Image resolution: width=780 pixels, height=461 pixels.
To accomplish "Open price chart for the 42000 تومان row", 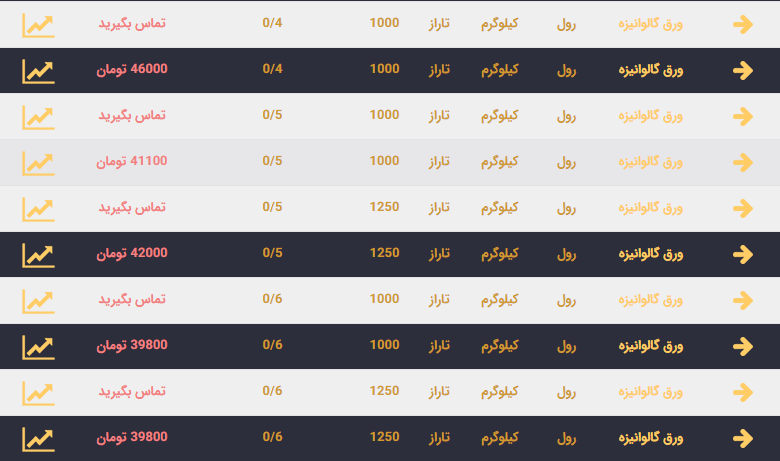I will pyautogui.click(x=38, y=255).
